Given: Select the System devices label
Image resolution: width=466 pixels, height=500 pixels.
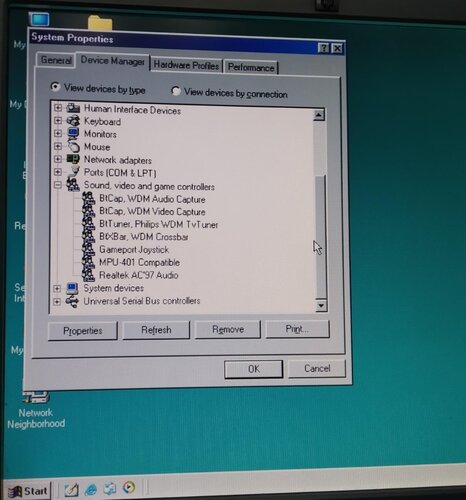Looking at the screenshot, I should click(x=114, y=288).
